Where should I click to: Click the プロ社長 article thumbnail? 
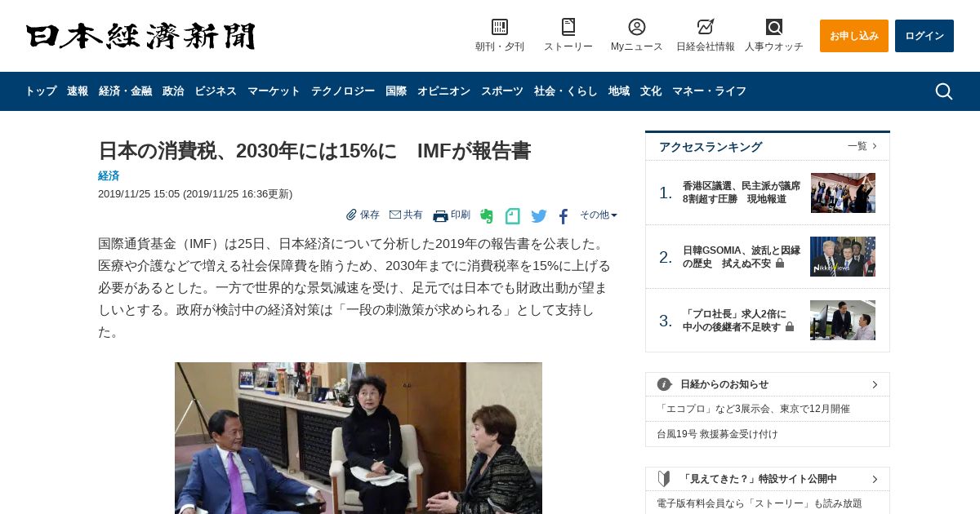tap(843, 320)
